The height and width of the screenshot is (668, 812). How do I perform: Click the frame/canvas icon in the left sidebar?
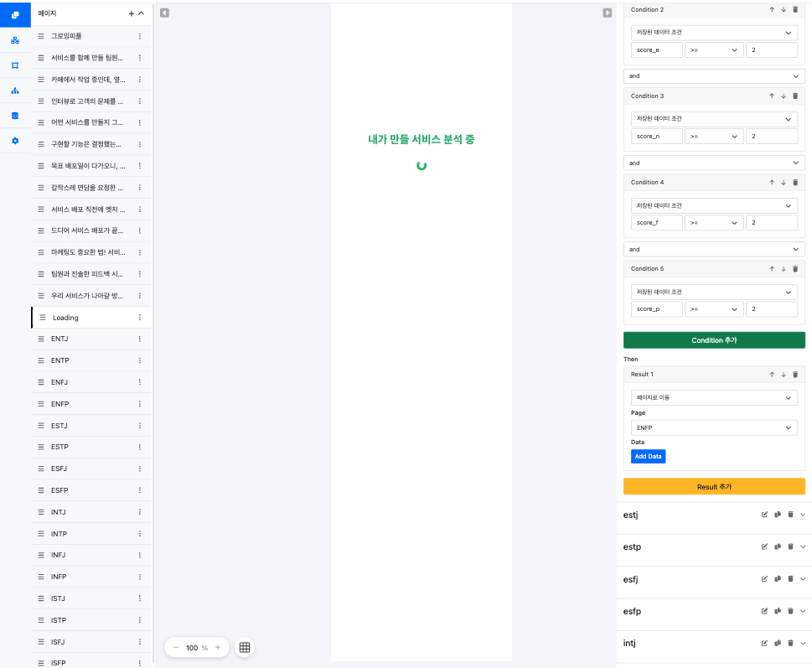13,65
